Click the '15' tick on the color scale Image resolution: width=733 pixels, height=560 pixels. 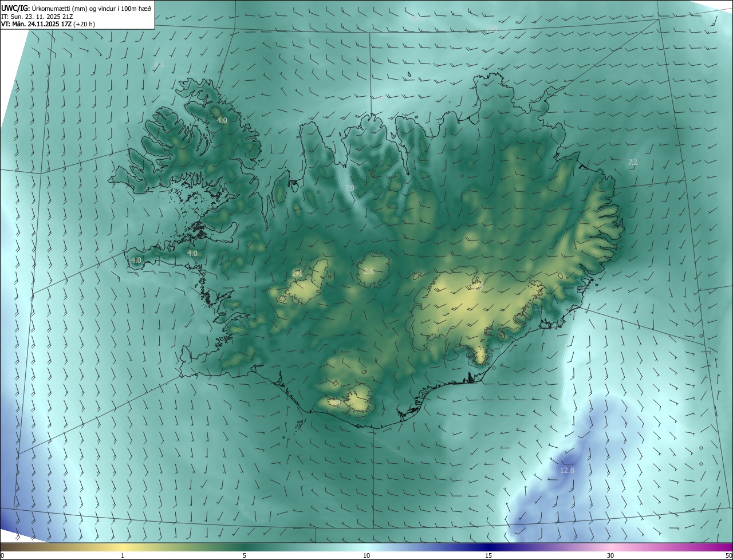[x=488, y=555]
